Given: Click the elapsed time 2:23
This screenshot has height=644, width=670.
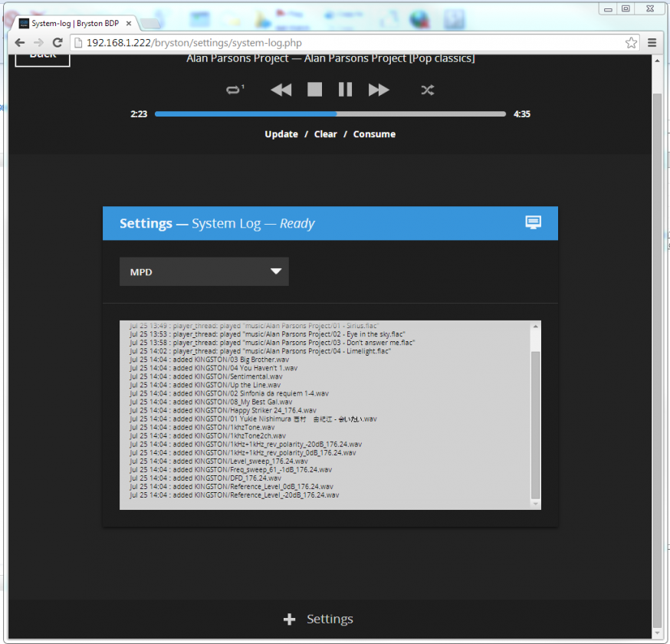Looking at the screenshot, I should click(139, 114).
